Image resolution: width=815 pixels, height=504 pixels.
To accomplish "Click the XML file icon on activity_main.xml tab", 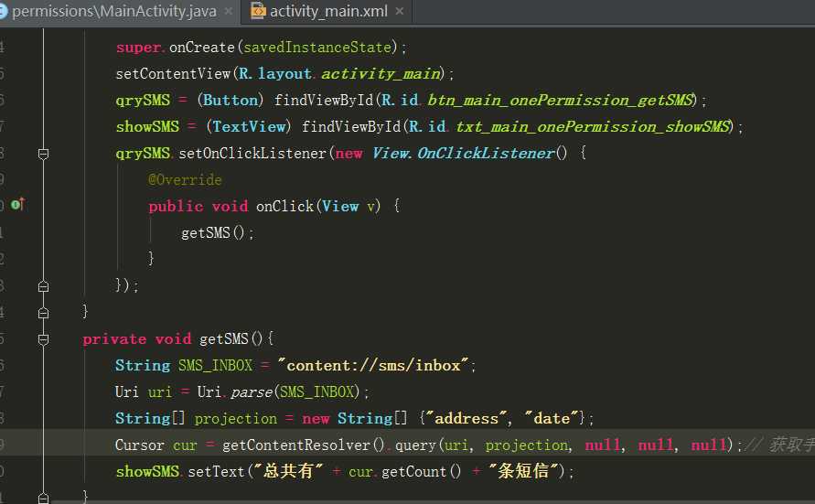I will (x=258, y=11).
